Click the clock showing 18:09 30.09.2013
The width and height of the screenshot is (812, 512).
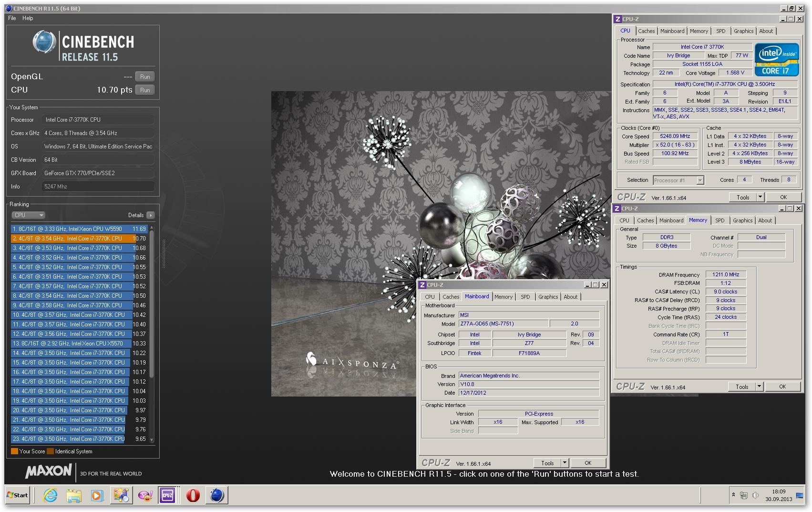(779, 495)
